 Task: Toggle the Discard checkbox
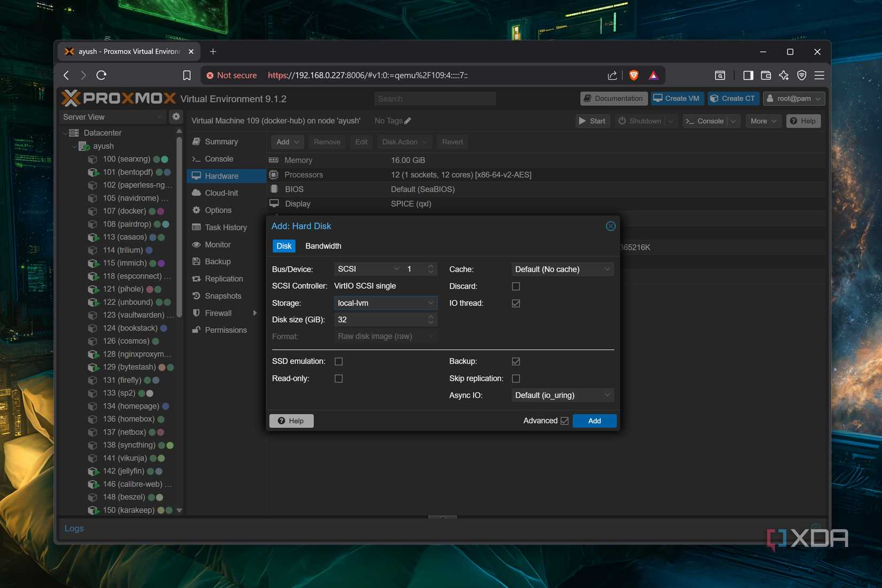coord(516,287)
